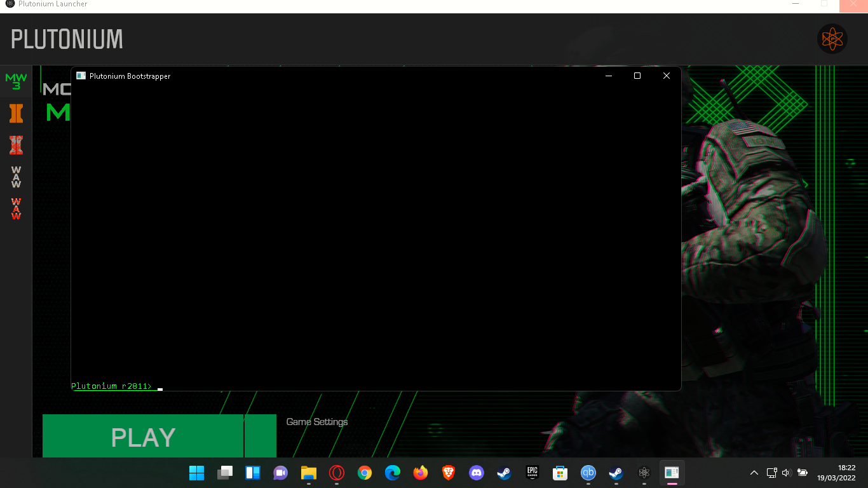Viewport: 868px width, 488px height.
Task: Select the MW3 game in sidebar
Action: pyautogui.click(x=16, y=81)
